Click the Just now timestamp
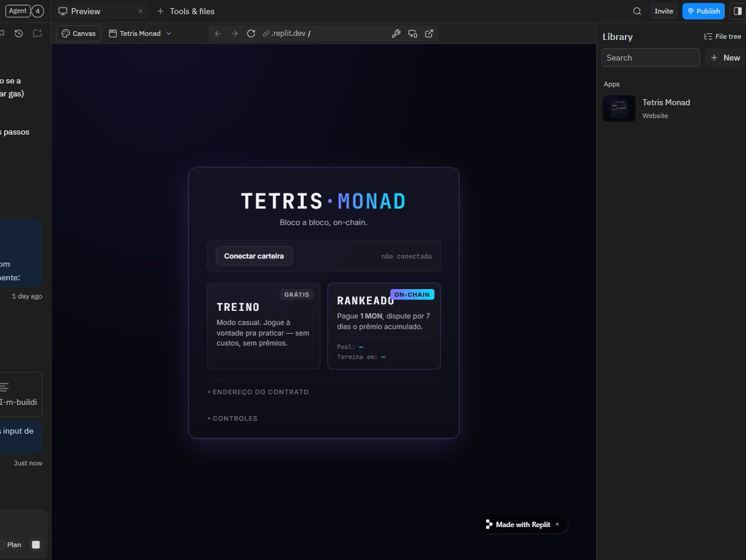This screenshot has height=560, width=746. point(28,463)
